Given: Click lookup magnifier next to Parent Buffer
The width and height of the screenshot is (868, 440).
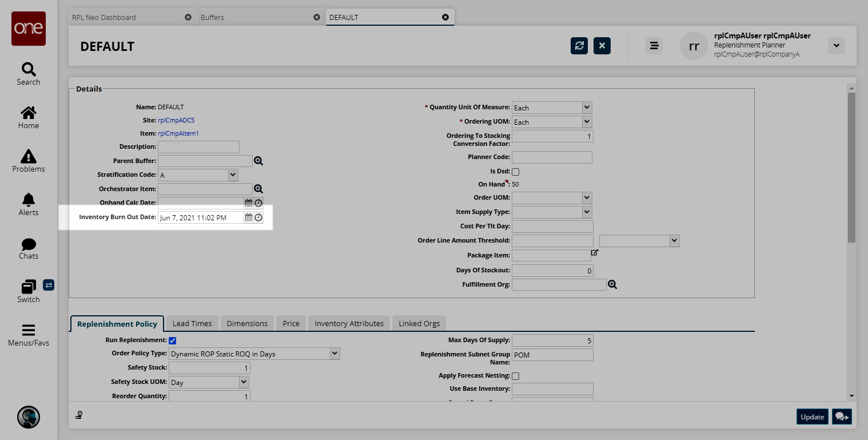Looking at the screenshot, I should point(258,161).
